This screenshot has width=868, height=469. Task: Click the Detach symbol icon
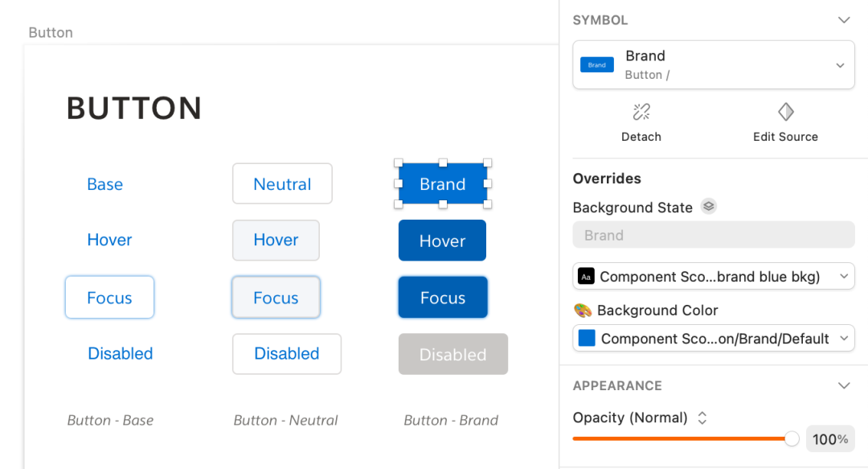coord(641,112)
